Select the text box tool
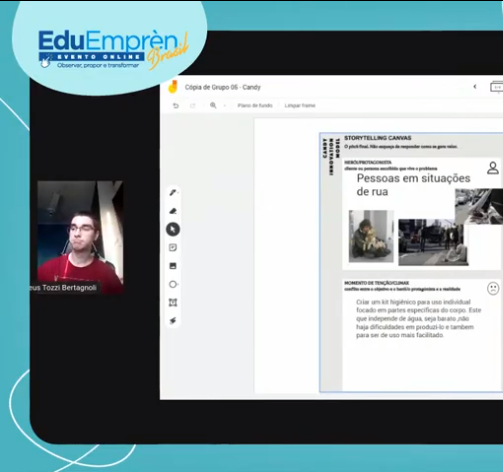 click(173, 303)
